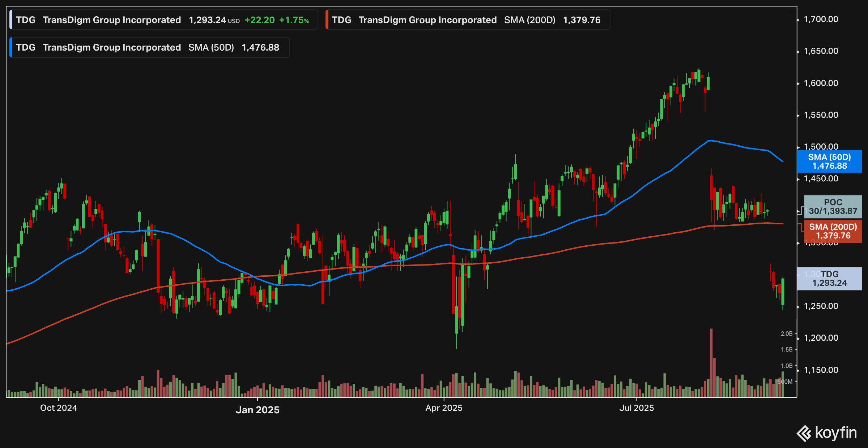Click the red color bar of SMA (200D) legend

tap(327, 20)
